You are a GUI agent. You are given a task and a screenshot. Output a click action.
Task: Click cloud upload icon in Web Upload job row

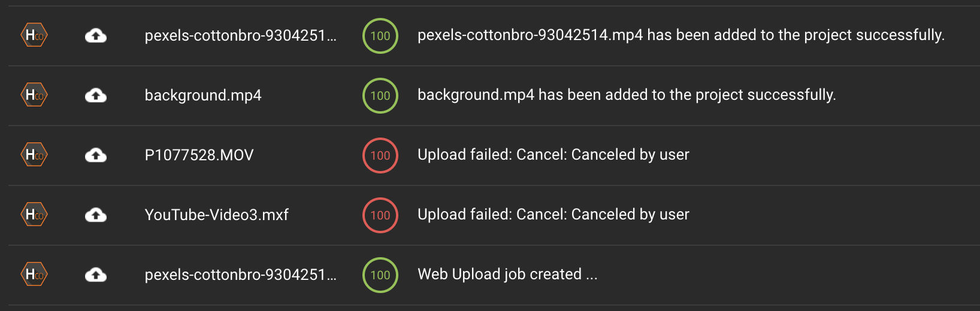(x=96, y=275)
